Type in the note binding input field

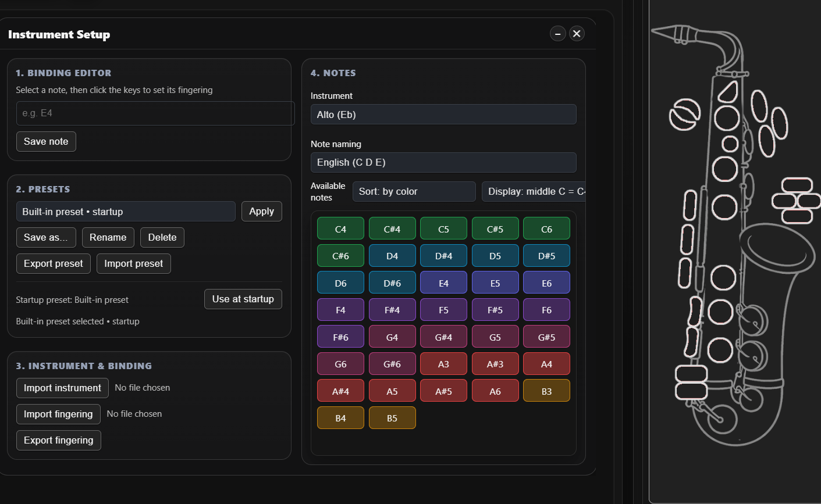click(x=155, y=113)
